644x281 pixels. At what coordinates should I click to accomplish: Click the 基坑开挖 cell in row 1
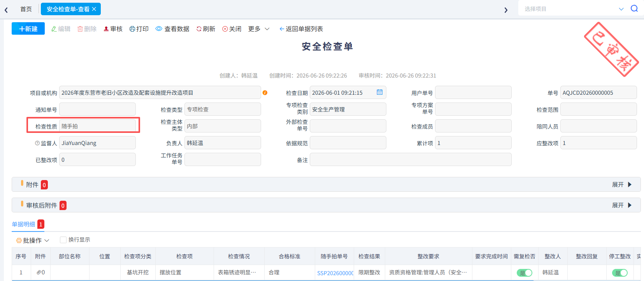click(138, 272)
